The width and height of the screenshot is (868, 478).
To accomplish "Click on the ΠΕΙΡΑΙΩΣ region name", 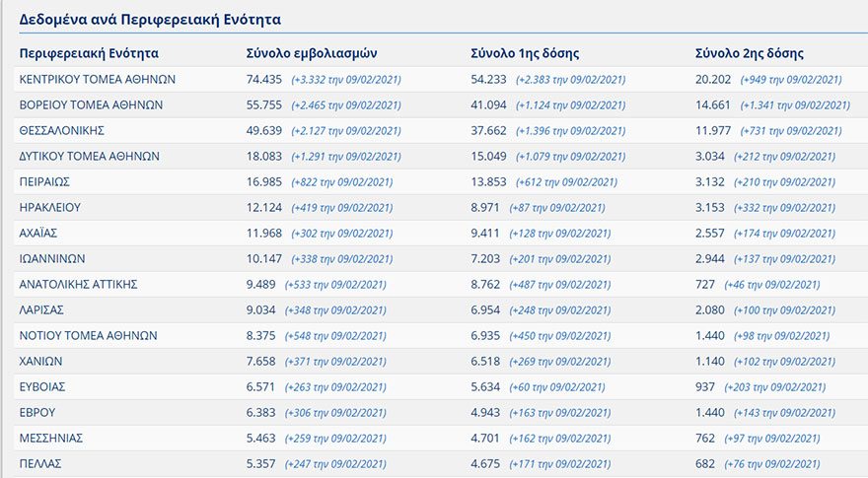I will click(44, 182).
